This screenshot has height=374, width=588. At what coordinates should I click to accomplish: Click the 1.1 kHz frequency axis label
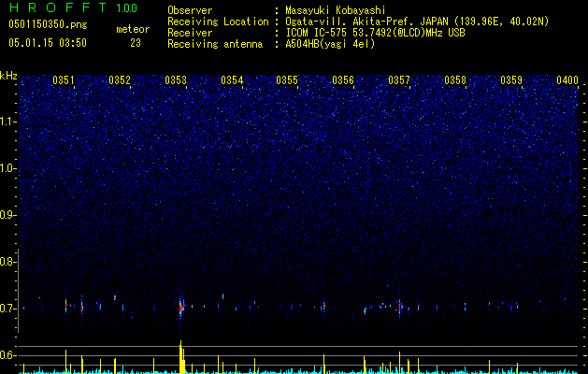(x=7, y=122)
